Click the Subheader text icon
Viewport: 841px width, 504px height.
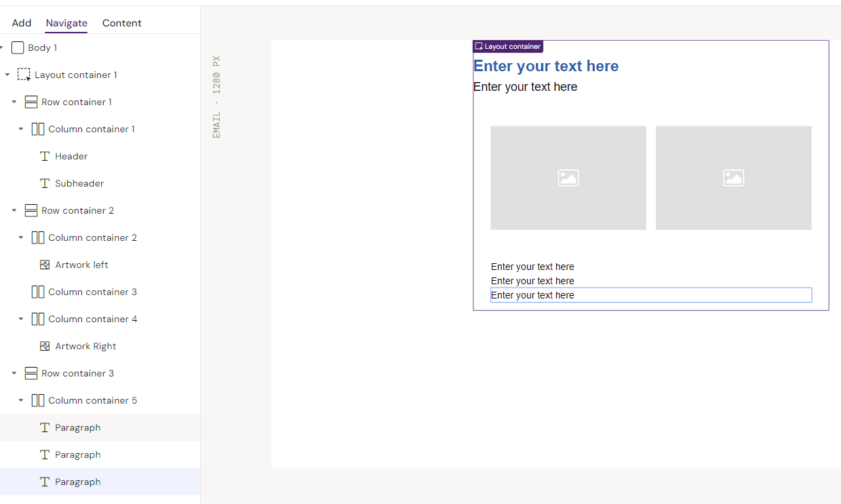coord(45,183)
